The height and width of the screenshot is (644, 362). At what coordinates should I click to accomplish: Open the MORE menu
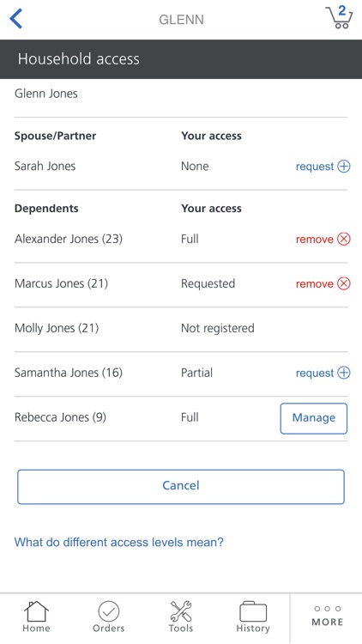point(327,616)
